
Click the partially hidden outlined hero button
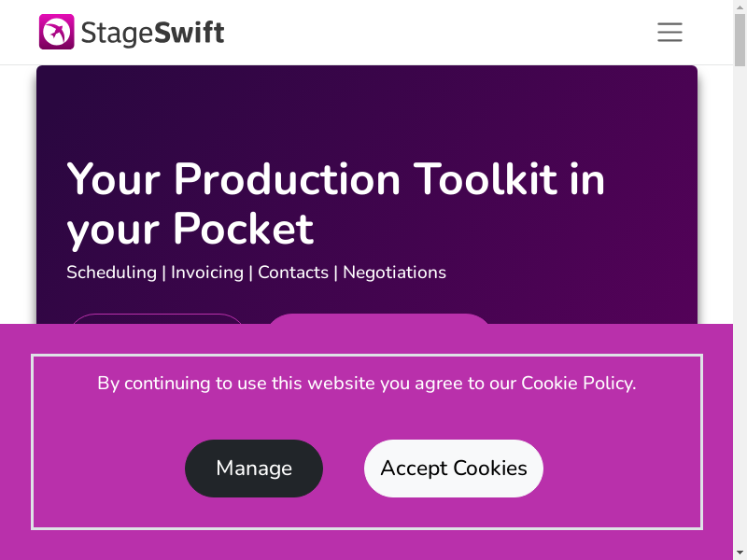click(157, 318)
